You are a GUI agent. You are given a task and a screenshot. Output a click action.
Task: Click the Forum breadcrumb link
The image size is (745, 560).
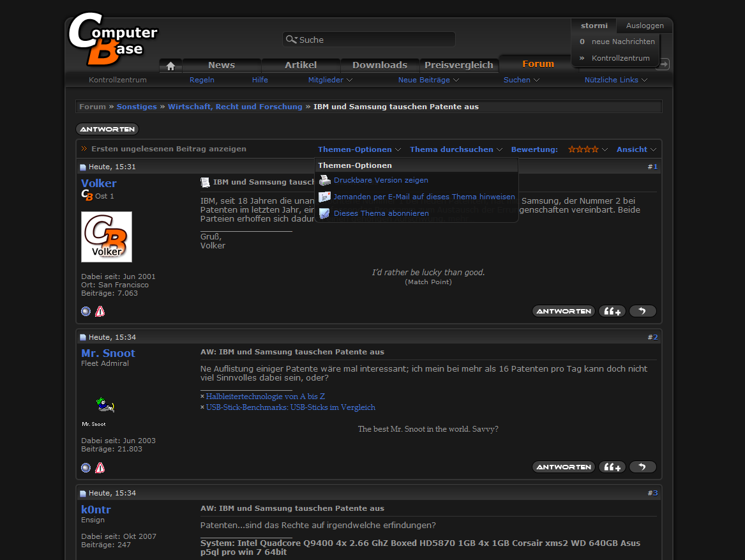[93, 107]
